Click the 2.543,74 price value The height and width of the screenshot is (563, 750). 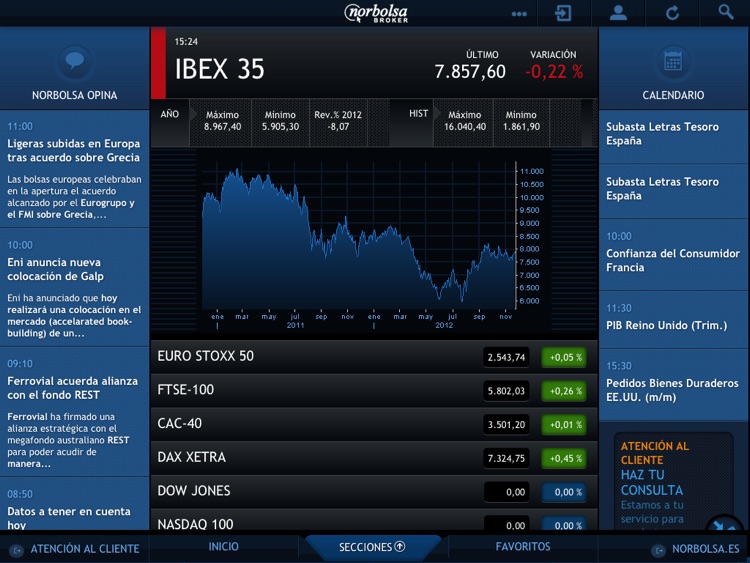(x=506, y=357)
